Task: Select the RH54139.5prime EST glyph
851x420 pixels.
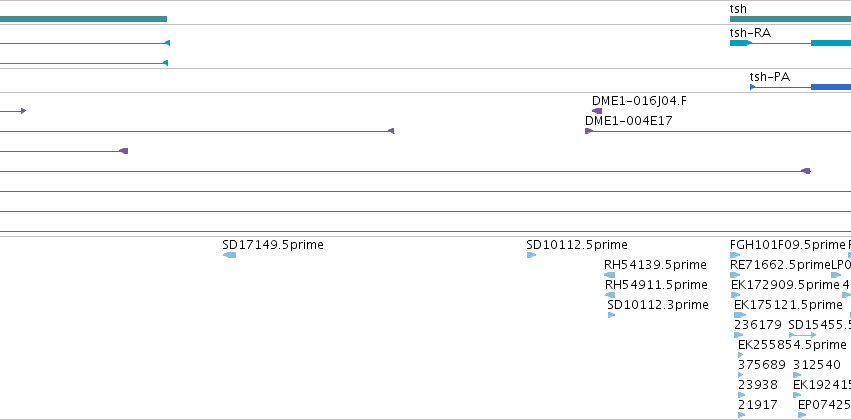Action: tap(609, 275)
